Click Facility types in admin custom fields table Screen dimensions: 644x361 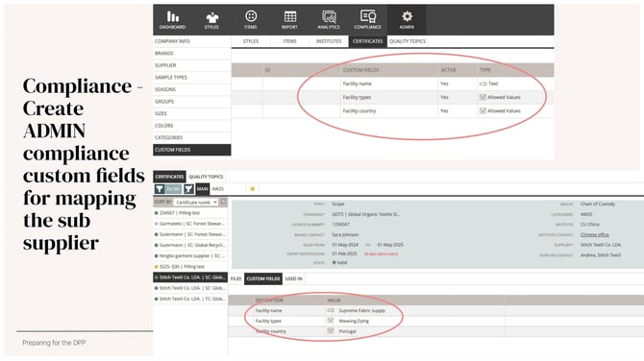(x=357, y=97)
